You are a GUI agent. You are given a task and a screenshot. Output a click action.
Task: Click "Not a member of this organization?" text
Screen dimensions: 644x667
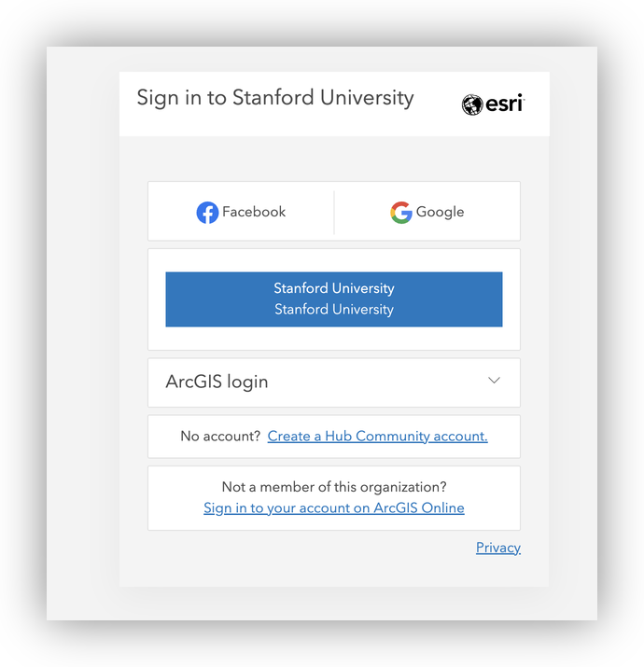click(334, 487)
